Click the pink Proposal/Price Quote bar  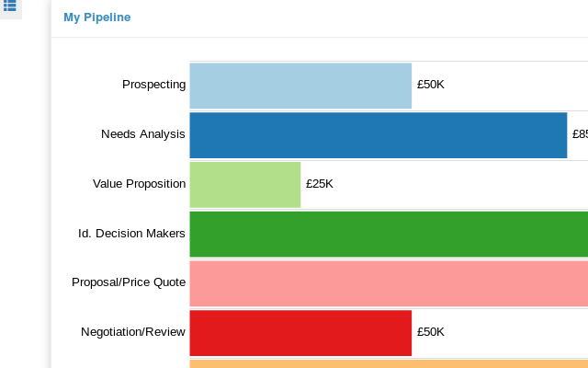388,283
